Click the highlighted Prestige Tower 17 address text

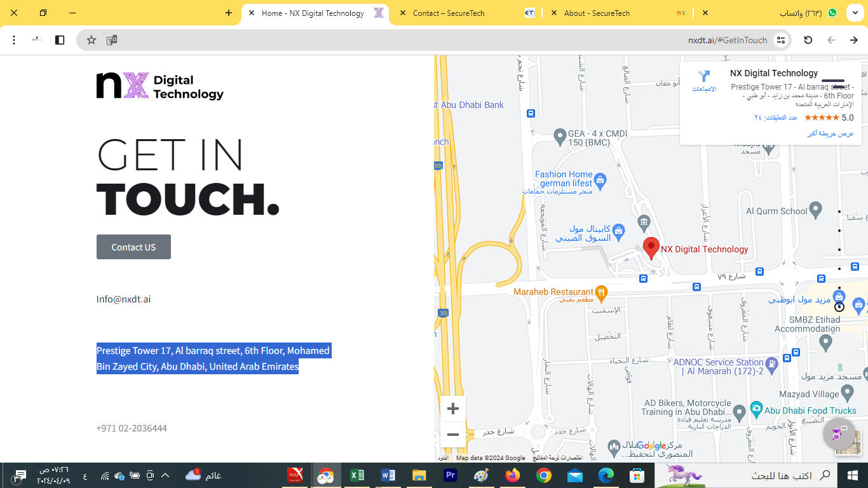[214, 358]
